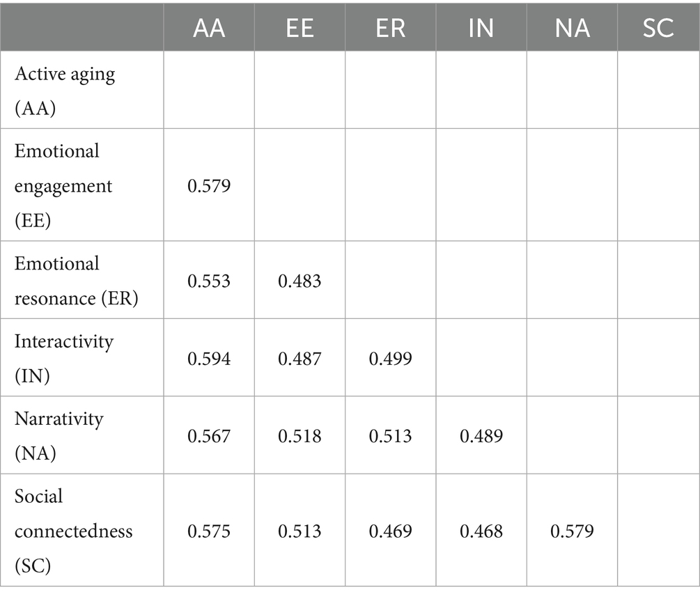
Task: Click the 0.575 value in Social connectedness row
Action: tap(209, 531)
